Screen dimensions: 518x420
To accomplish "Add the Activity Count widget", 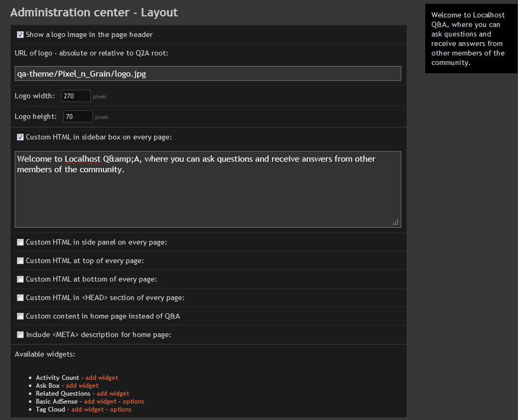I will click(102, 378).
